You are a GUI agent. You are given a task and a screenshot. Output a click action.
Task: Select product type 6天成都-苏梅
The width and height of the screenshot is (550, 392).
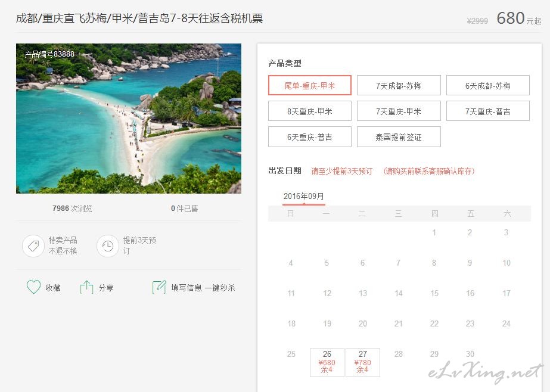pos(488,85)
